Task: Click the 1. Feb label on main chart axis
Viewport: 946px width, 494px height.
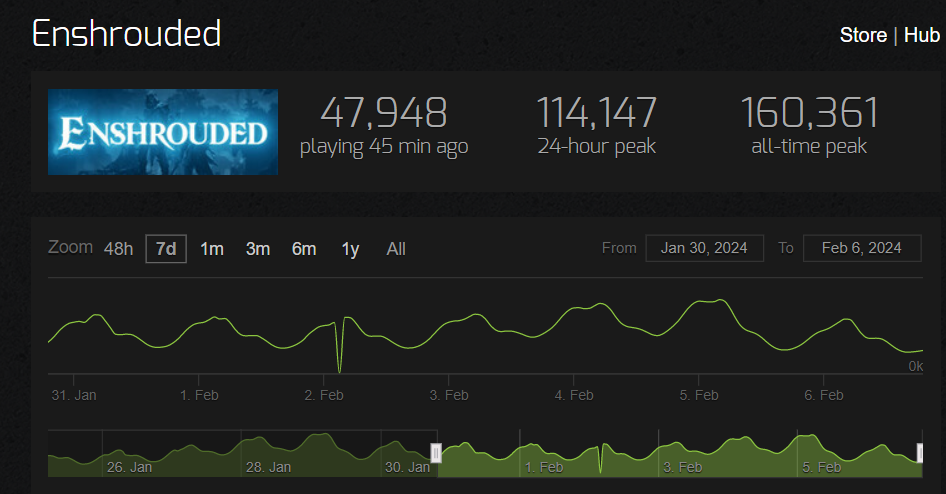Action: (199, 395)
